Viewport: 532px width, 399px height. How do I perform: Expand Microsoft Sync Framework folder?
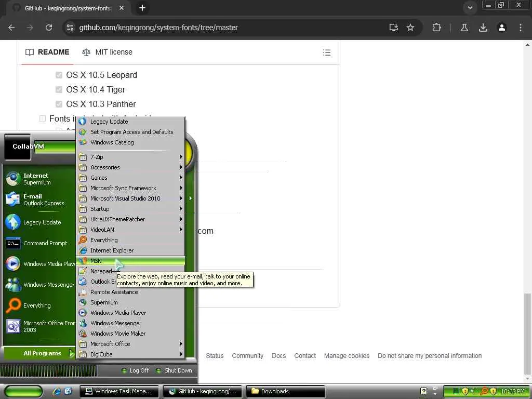130,188
